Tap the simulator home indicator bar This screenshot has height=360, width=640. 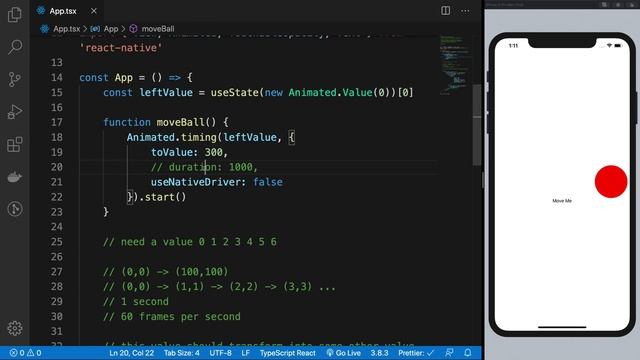(x=562, y=327)
